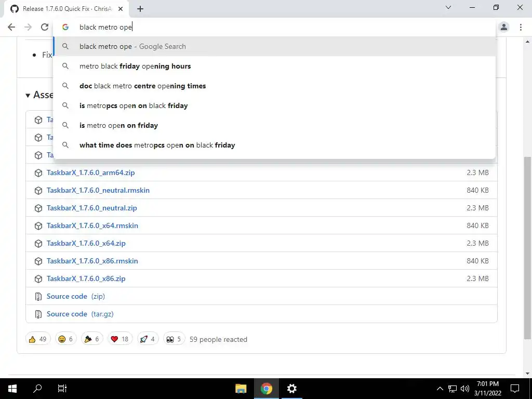Choose suggestion 'metro black friday opening hours'
This screenshot has width=532, height=399.
point(275,66)
